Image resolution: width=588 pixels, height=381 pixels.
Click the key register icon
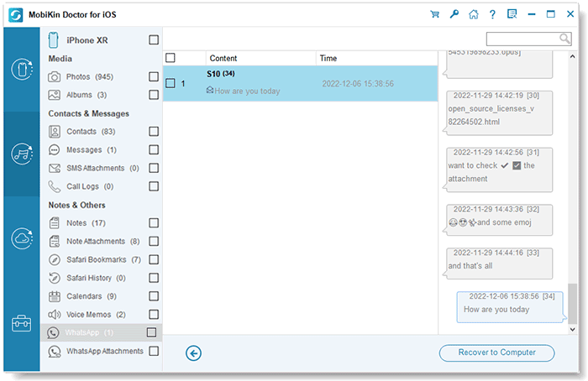[454, 14]
